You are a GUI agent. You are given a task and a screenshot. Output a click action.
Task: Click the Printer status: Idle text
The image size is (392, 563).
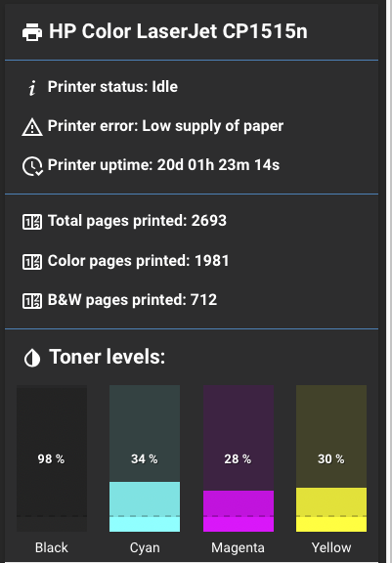point(112,87)
